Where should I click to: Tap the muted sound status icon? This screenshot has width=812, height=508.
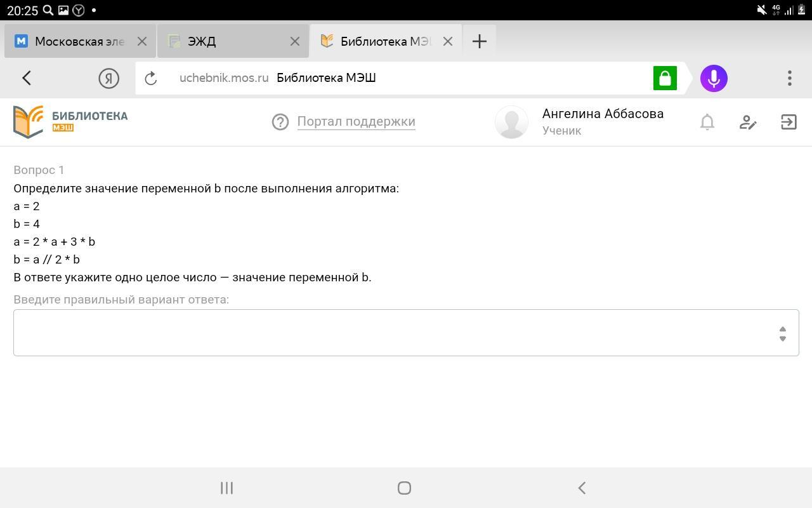tap(762, 10)
